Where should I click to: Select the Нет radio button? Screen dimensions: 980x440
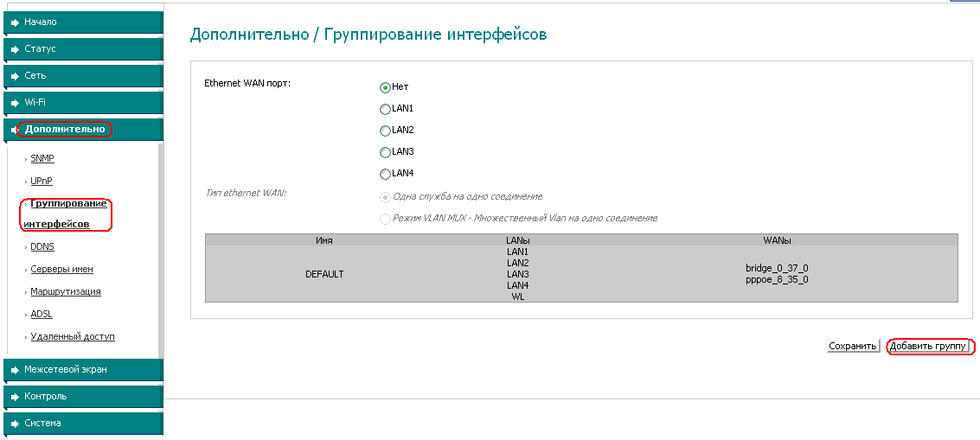coord(385,87)
